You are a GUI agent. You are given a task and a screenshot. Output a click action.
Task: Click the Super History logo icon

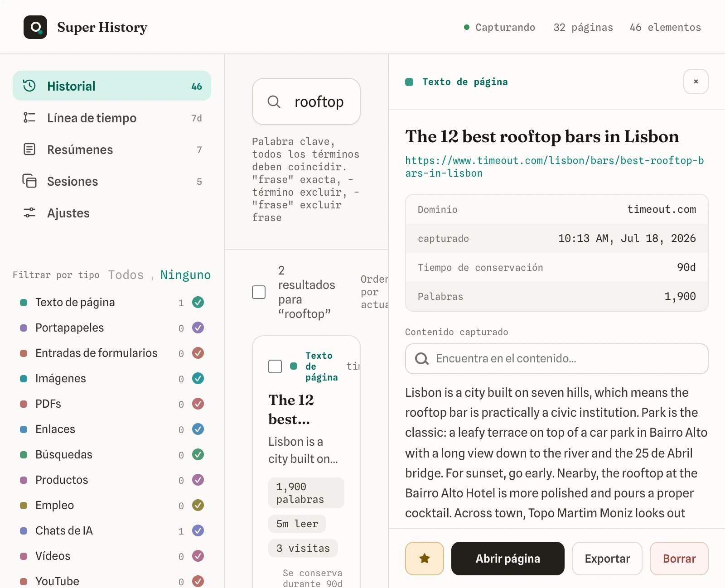(x=35, y=27)
